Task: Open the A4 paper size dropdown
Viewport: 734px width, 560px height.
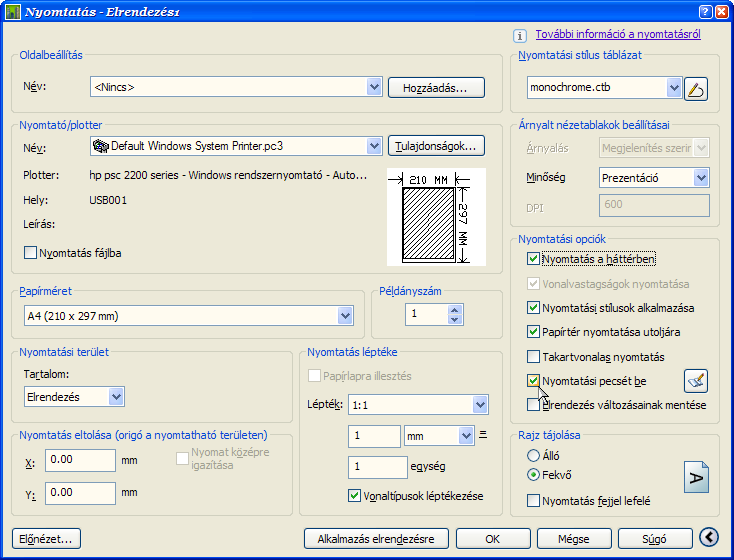Action: click(x=345, y=316)
